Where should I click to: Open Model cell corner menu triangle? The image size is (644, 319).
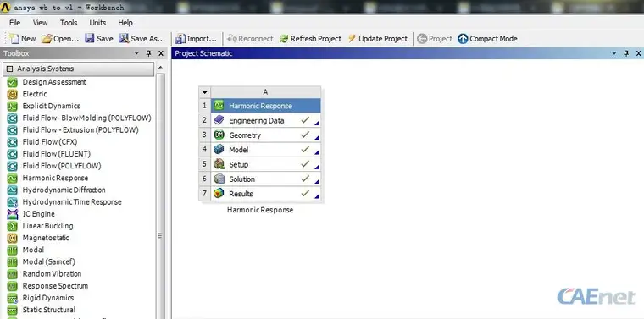click(317, 152)
